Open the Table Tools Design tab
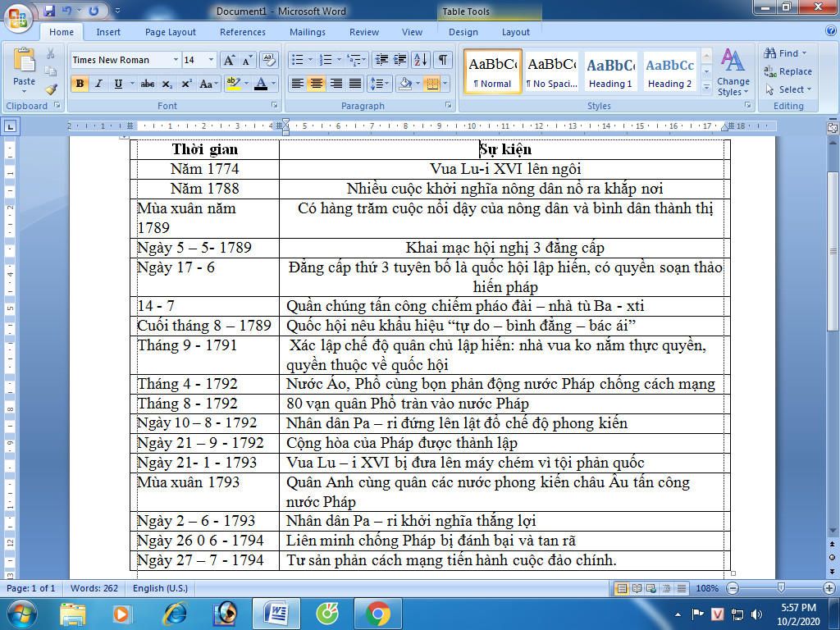Viewport: 840px width, 630px height. (x=463, y=32)
